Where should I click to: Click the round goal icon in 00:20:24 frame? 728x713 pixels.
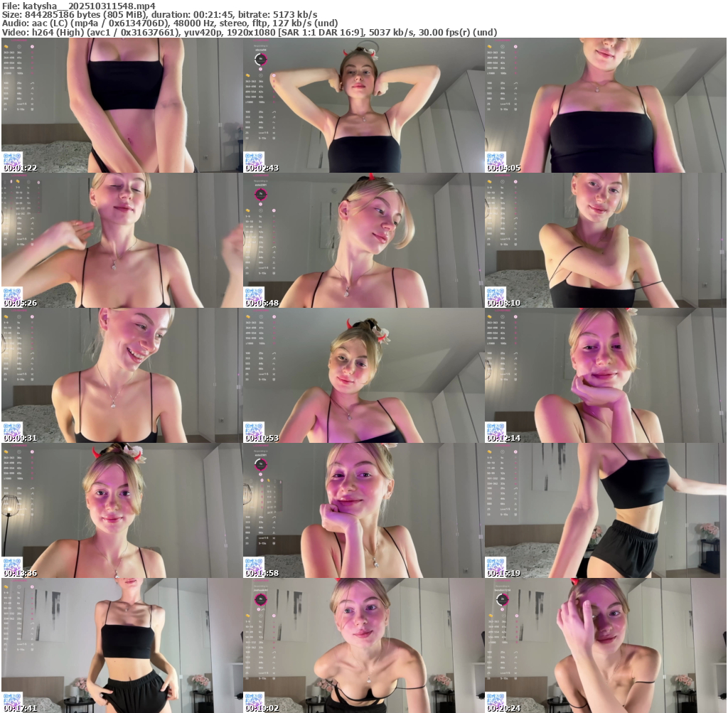pyautogui.click(x=503, y=599)
